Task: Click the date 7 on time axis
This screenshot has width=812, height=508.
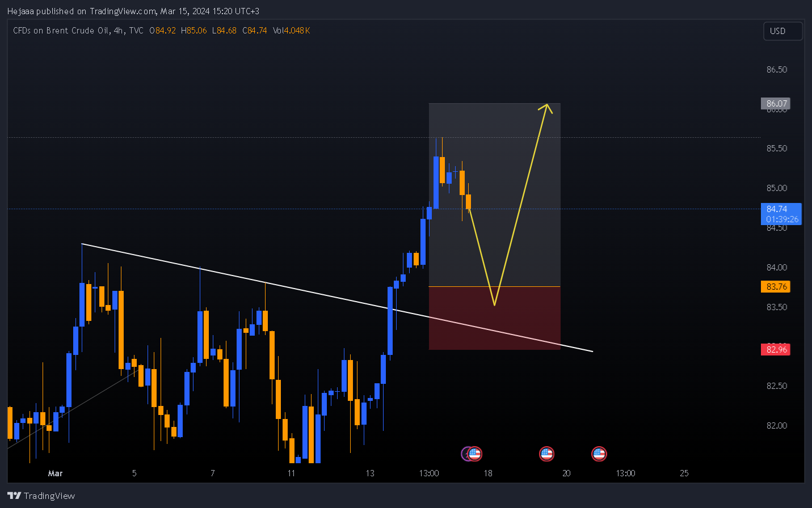Action: coord(213,473)
